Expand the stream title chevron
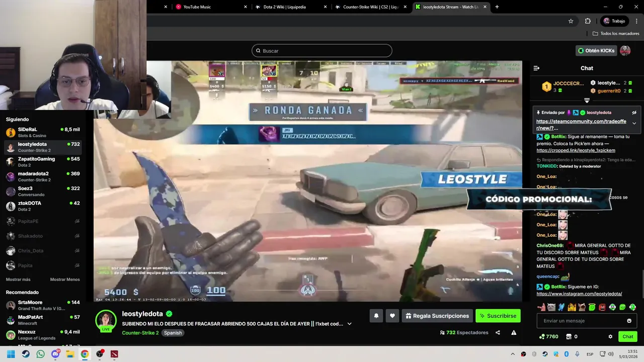This screenshot has height=362, width=644. tap(350, 324)
